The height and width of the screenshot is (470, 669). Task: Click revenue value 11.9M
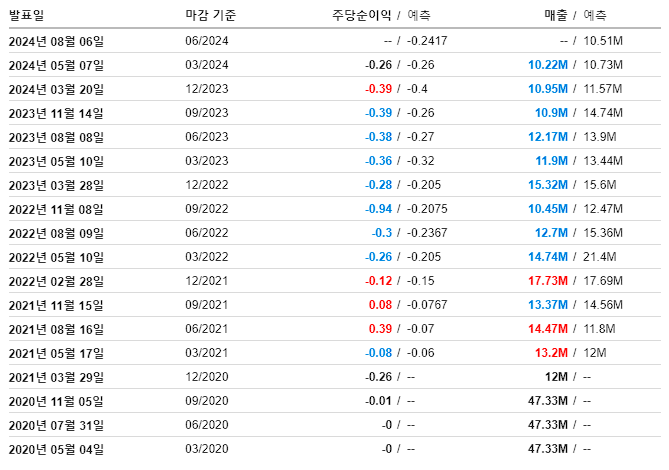click(552, 161)
